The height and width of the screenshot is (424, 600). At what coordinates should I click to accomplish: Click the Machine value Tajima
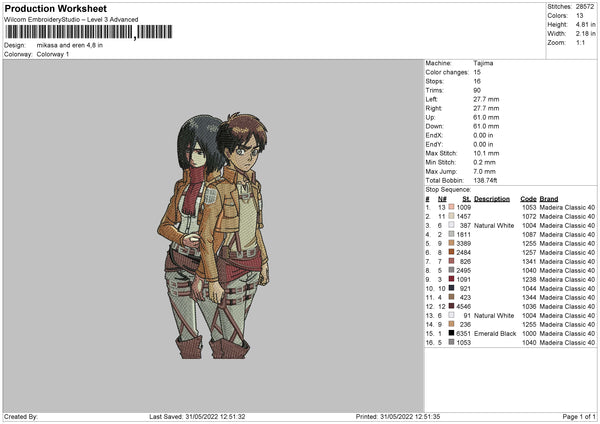[483, 63]
